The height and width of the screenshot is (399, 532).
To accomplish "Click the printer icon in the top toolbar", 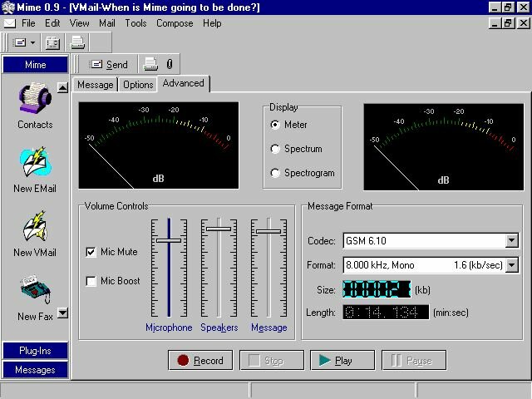I will 77,42.
